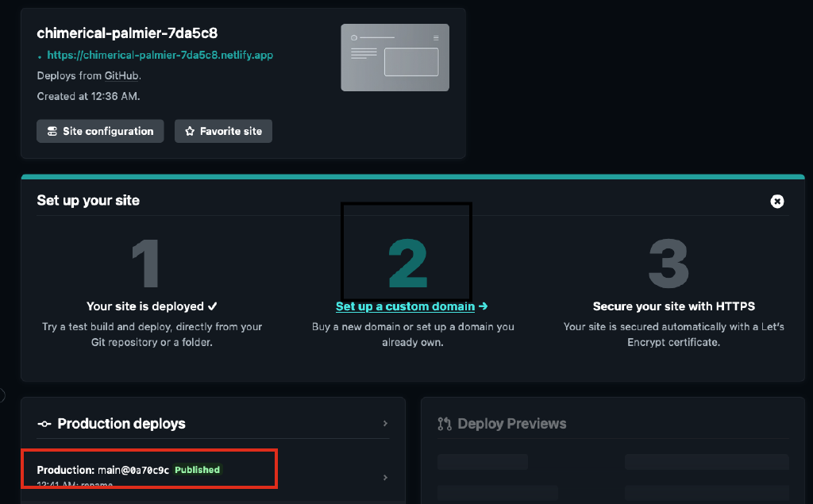813x504 pixels.
Task: Click the branch icon beside Deploy Previews
Action: [446, 423]
